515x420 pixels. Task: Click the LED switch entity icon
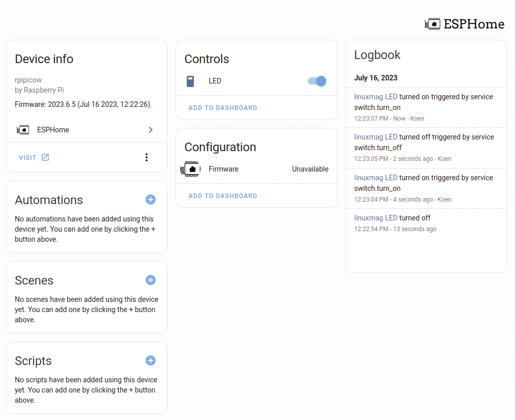190,81
